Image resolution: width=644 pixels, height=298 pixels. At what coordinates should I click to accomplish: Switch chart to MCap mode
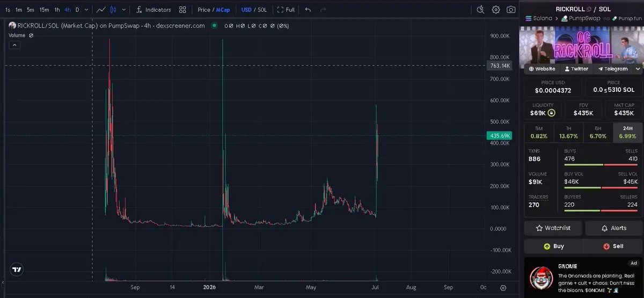click(223, 10)
